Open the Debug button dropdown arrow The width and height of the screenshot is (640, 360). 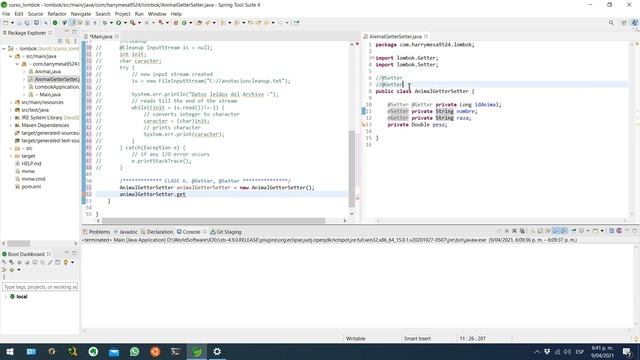click(111, 23)
